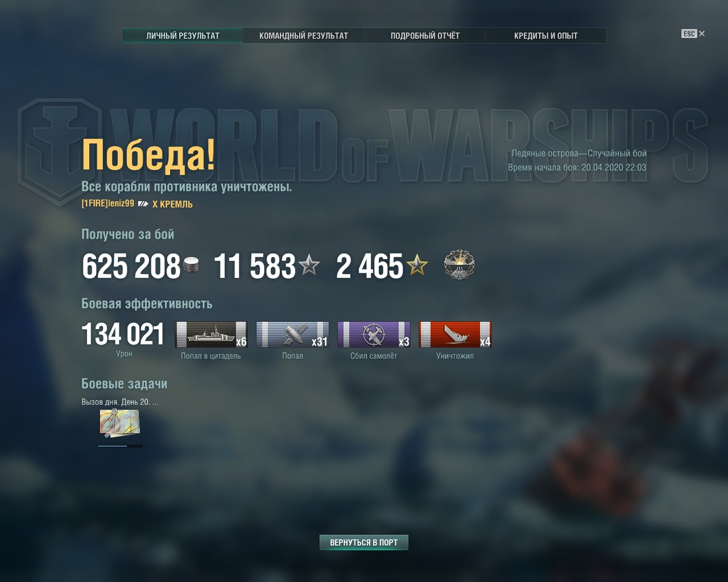Close the results screen with ESC
The image size is (728, 582).
pos(693,34)
